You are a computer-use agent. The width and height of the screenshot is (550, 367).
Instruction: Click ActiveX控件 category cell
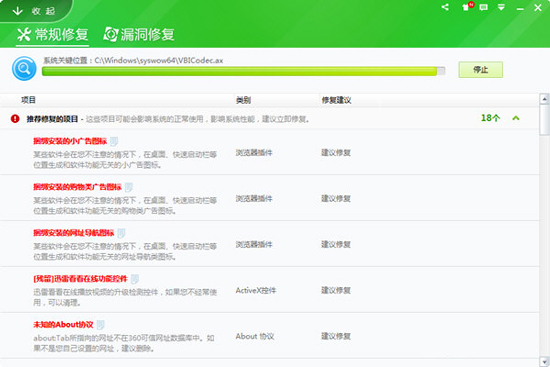(256, 291)
